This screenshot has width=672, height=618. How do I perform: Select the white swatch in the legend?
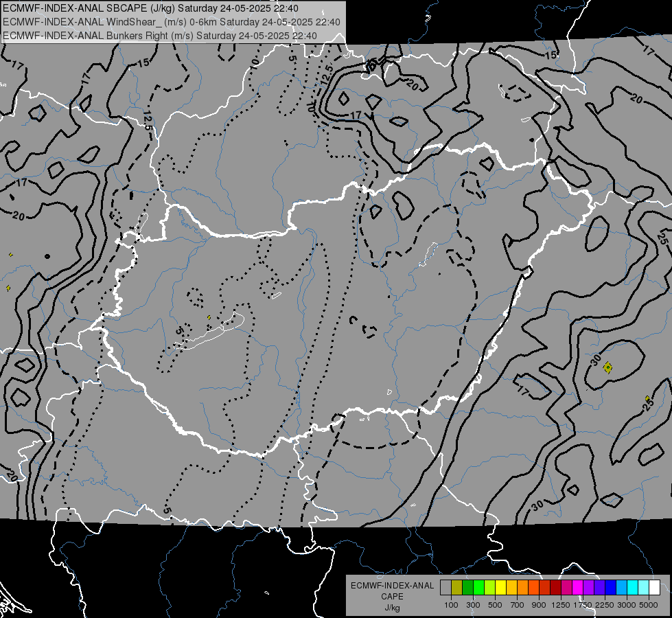click(x=656, y=588)
